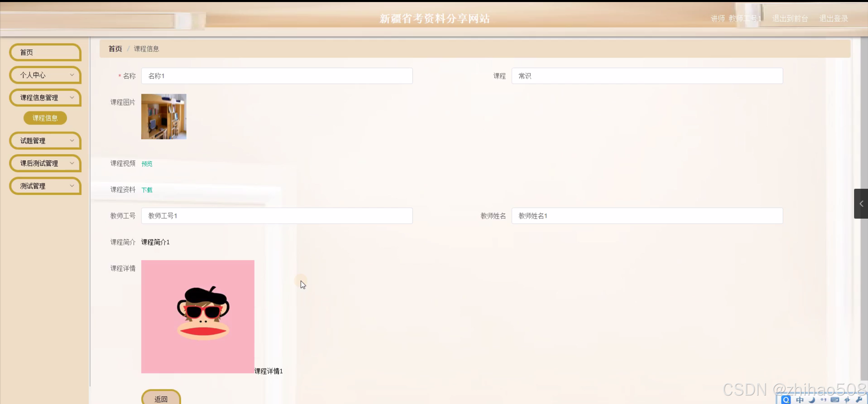868x404 pixels.
Task: Open the course image thumbnail
Action: (x=163, y=116)
